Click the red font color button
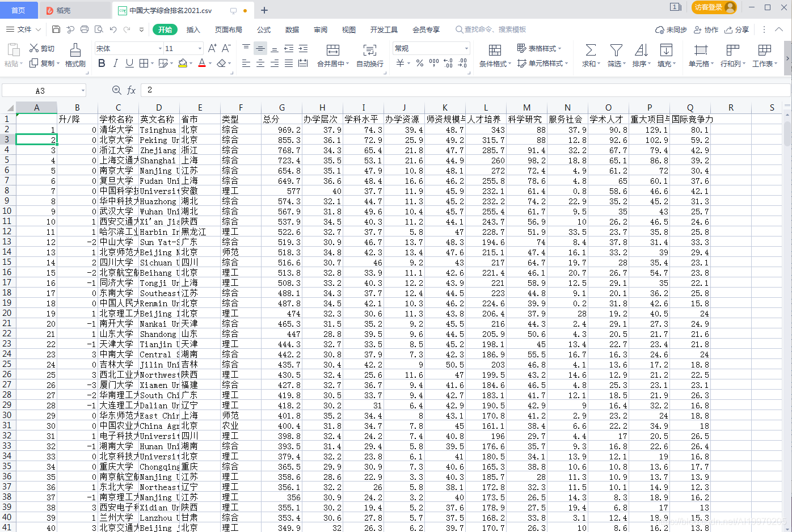Viewport: 792px width, 532px height. [202, 64]
